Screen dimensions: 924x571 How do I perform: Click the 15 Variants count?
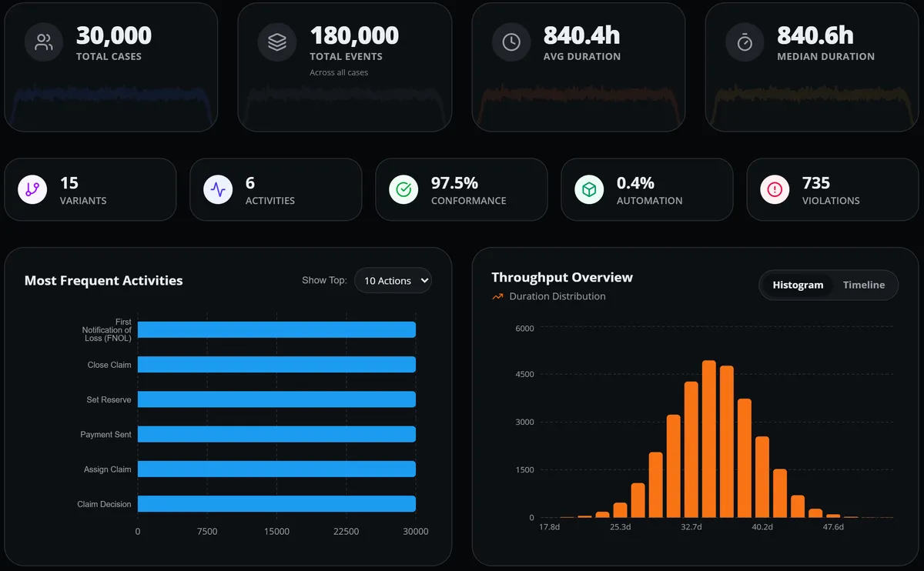[x=69, y=183]
